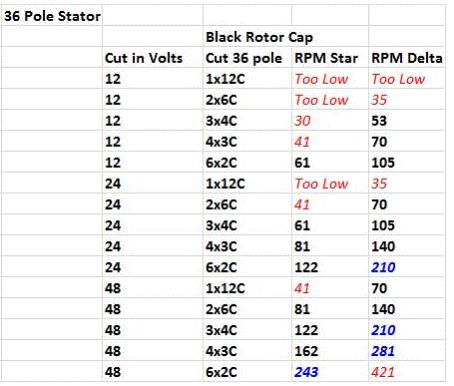Select the first 'Too Low' RPM Star cell
Screen dimensions: 454x386
coord(330,78)
